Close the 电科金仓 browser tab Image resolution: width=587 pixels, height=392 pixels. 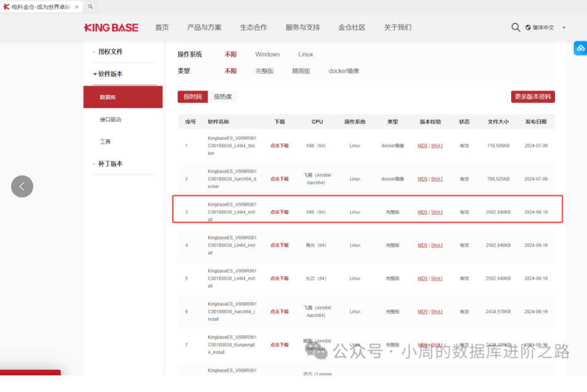(x=76, y=7)
